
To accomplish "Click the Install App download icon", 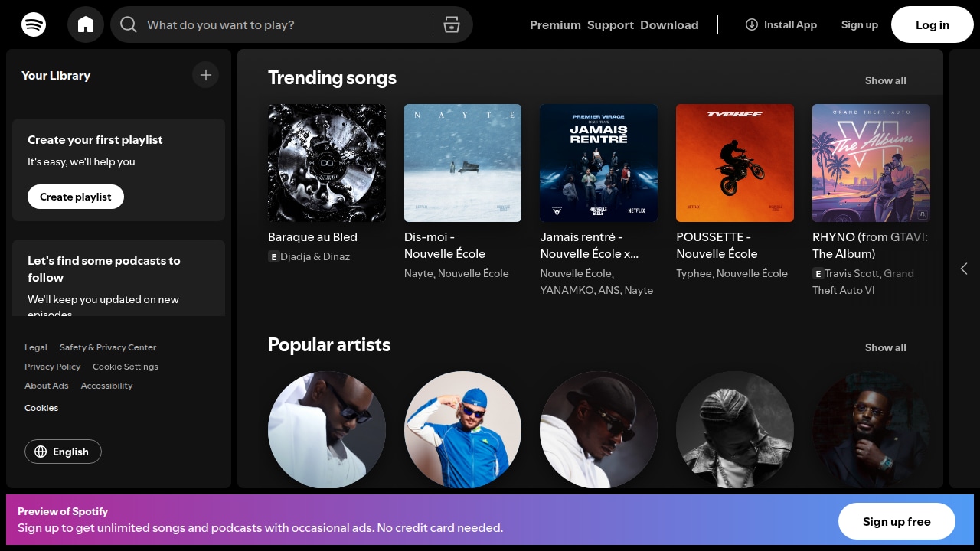I will [752, 24].
